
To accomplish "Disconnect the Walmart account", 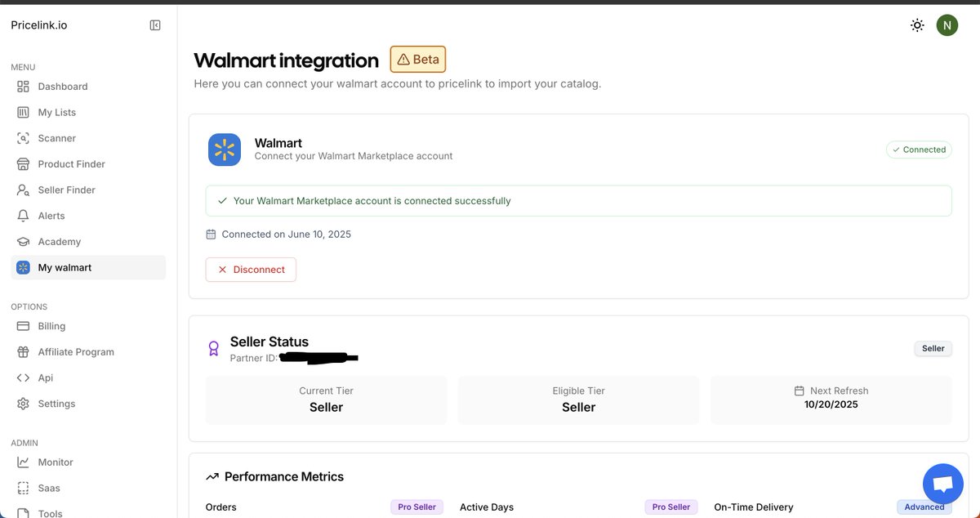I will coord(251,269).
